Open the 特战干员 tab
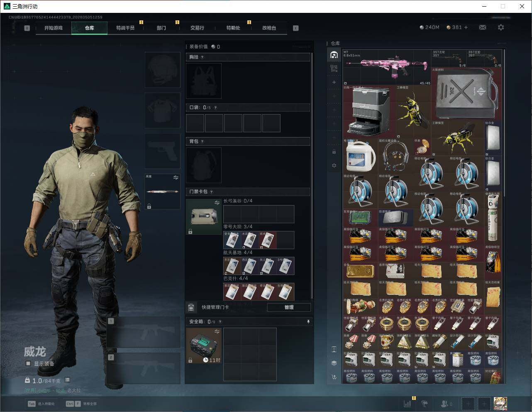The image size is (532, 412). (125, 28)
